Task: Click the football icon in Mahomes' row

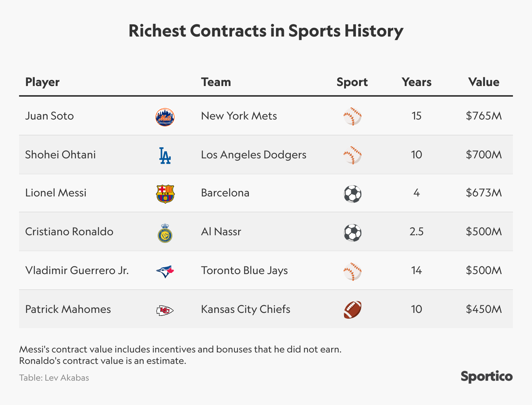Action: (353, 310)
